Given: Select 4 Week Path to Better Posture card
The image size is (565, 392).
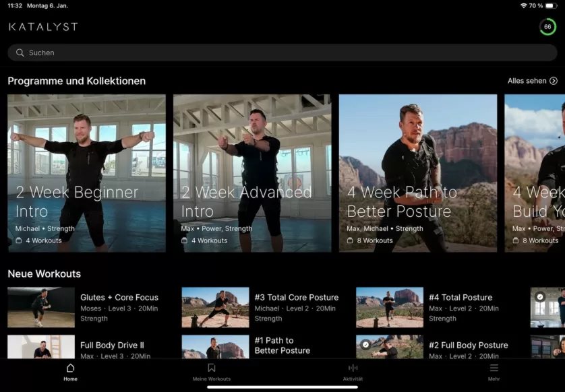Looking at the screenshot, I should 417,173.
